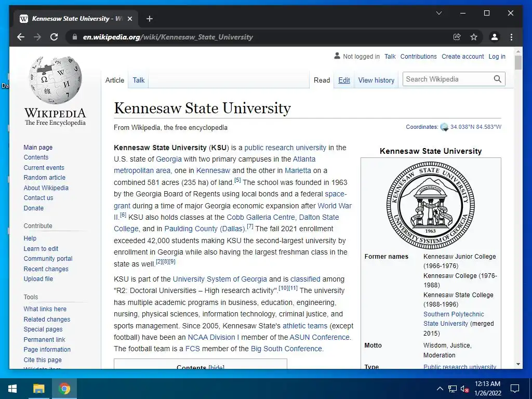Click the network tray icon

click(x=453, y=389)
